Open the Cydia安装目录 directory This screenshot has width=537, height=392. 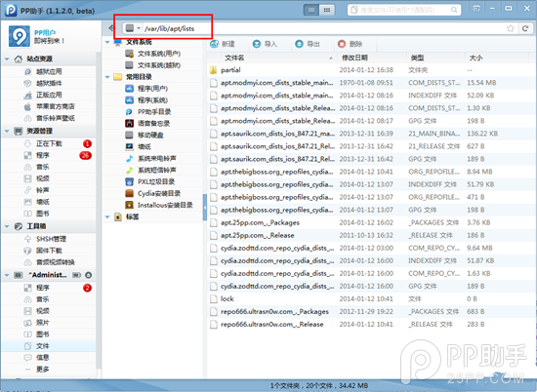(x=158, y=193)
